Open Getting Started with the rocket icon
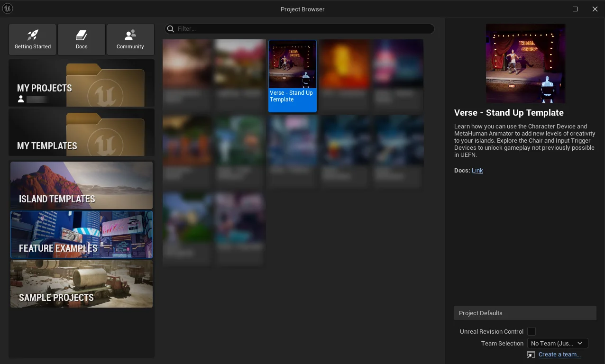Viewport: 605px width, 364px height. (x=32, y=39)
